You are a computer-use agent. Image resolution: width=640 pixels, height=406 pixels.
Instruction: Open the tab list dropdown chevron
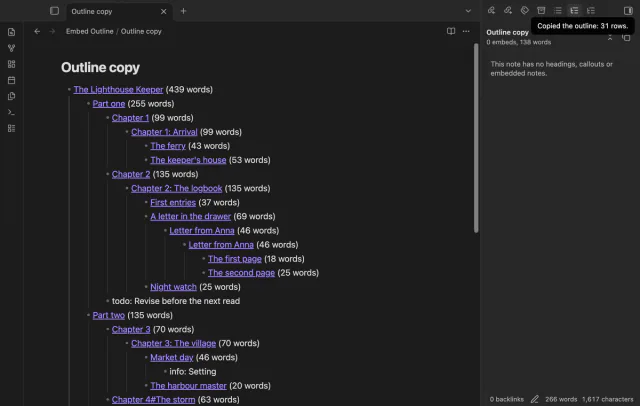468,11
